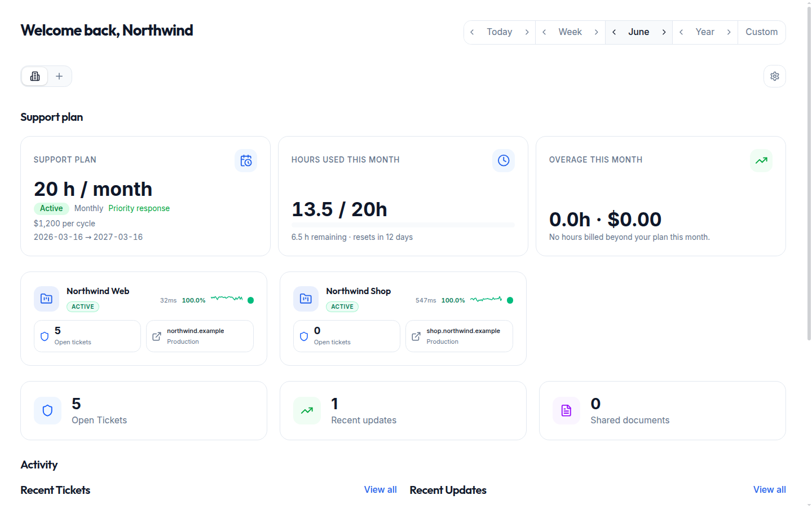Go to next year arrow
Image resolution: width=812 pixels, height=508 pixels.
pyautogui.click(x=729, y=32)
